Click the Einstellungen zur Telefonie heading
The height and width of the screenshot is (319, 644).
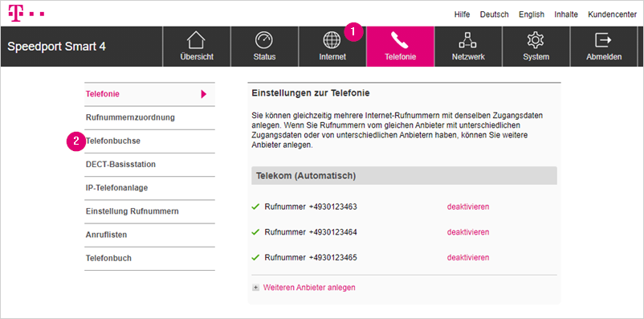[311, 93]
